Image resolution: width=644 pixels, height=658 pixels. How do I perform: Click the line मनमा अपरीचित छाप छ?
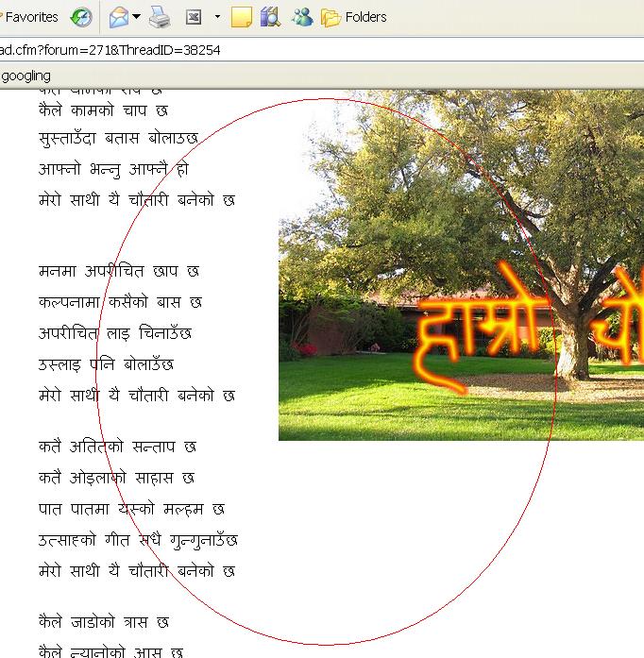(x=119, y=271)
